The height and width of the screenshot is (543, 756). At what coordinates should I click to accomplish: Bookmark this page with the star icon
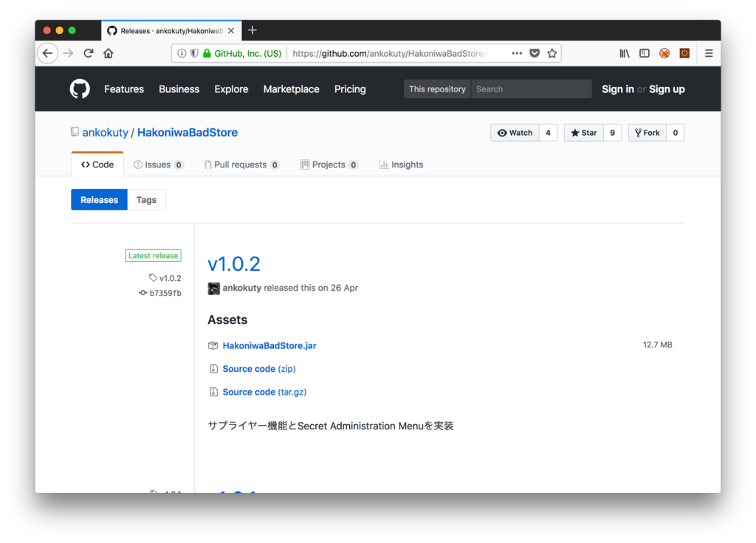point(552,53)
